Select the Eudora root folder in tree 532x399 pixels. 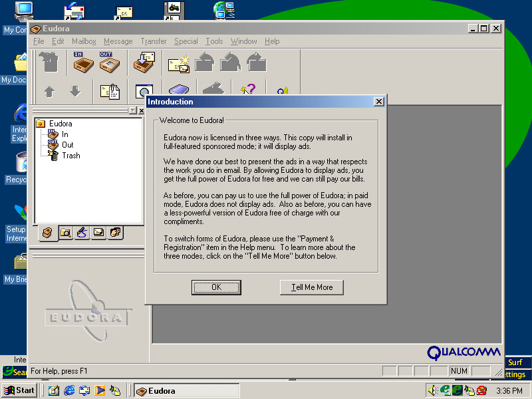click(60, 124)
